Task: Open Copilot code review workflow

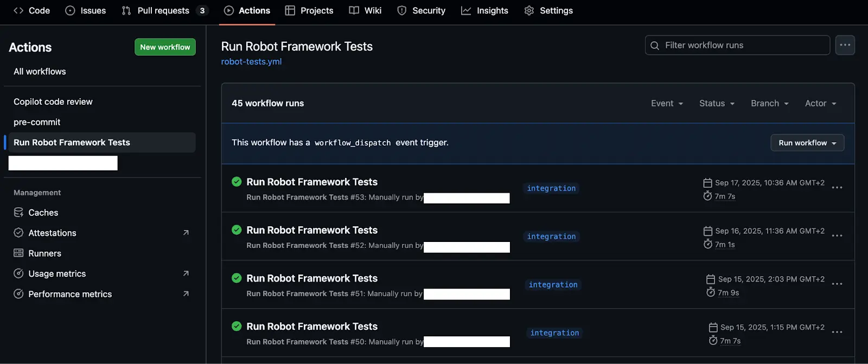Action: pyautogui.click(x=53, y=102)
